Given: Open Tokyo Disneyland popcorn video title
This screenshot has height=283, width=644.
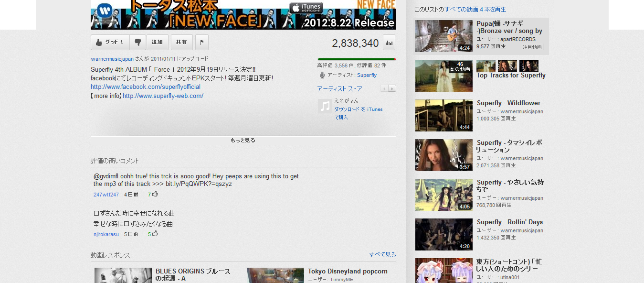Looking at the screenshot, I should pyautogui.click(x=348, y=272).
